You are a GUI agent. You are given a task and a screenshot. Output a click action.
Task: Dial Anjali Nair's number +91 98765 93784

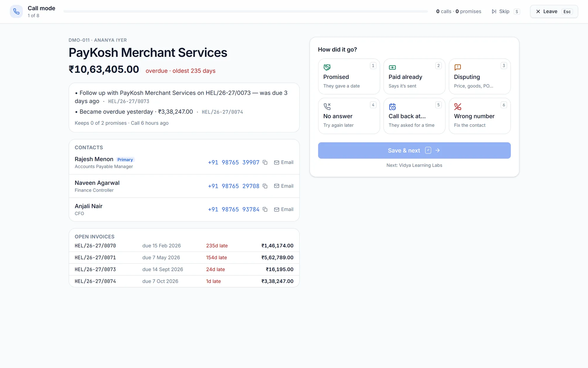tap(233, 209)
